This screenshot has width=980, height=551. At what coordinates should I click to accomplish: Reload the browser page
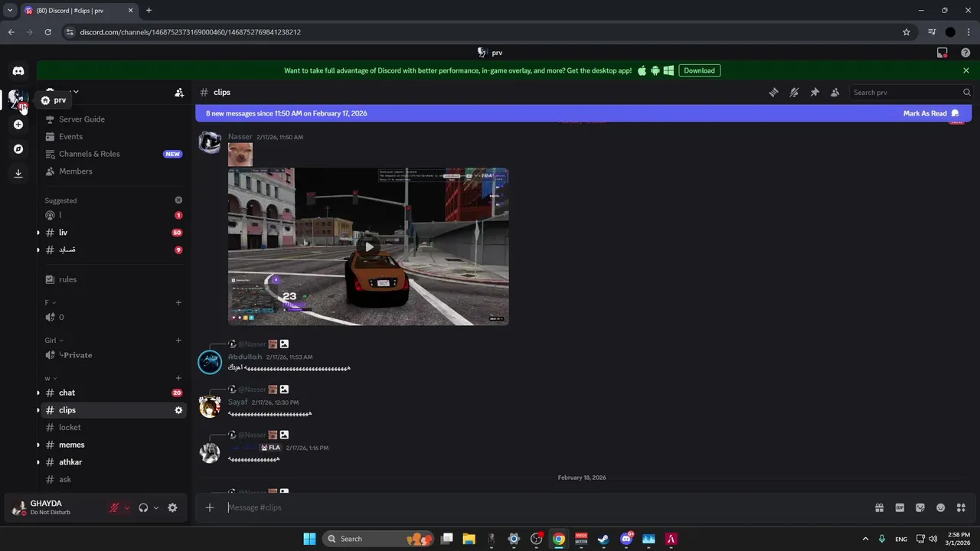click(x=47, y=32)
